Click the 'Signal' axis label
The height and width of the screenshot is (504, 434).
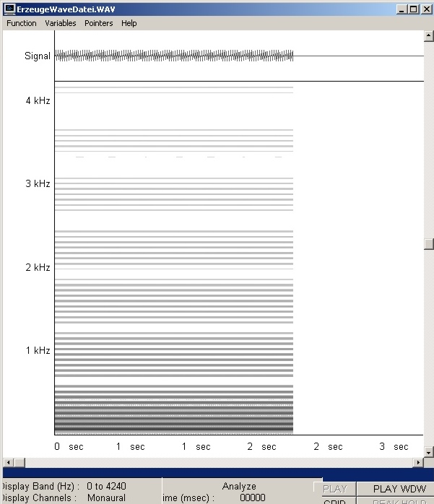(x=38, y=56)
